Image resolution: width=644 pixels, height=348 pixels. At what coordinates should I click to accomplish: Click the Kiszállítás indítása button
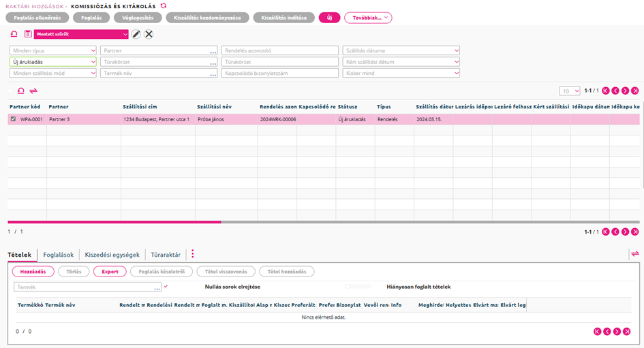click(283, 18)
